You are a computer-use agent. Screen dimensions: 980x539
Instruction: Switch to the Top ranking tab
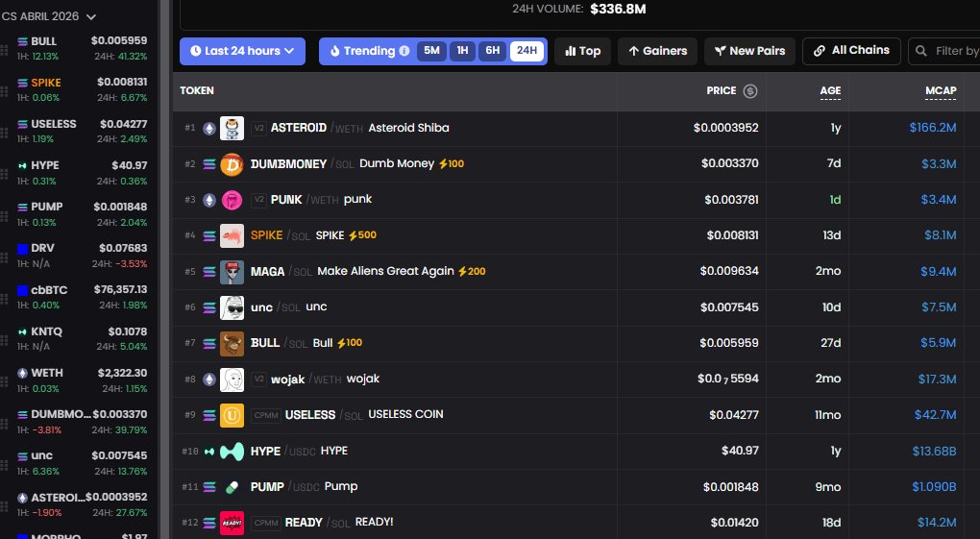tap(582, 51)
